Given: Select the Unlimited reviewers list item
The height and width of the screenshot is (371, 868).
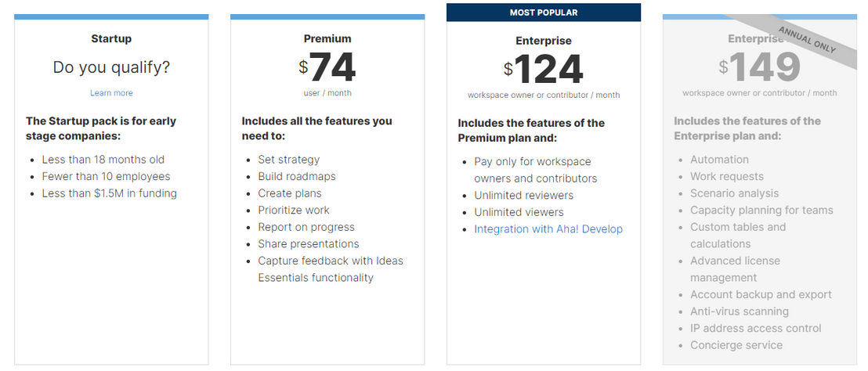Looking at the screenshot, I should (523, 195).
